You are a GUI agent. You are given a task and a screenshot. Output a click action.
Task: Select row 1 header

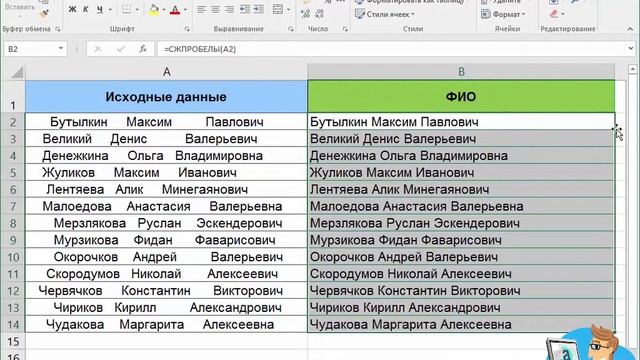(x=13, y=97)
